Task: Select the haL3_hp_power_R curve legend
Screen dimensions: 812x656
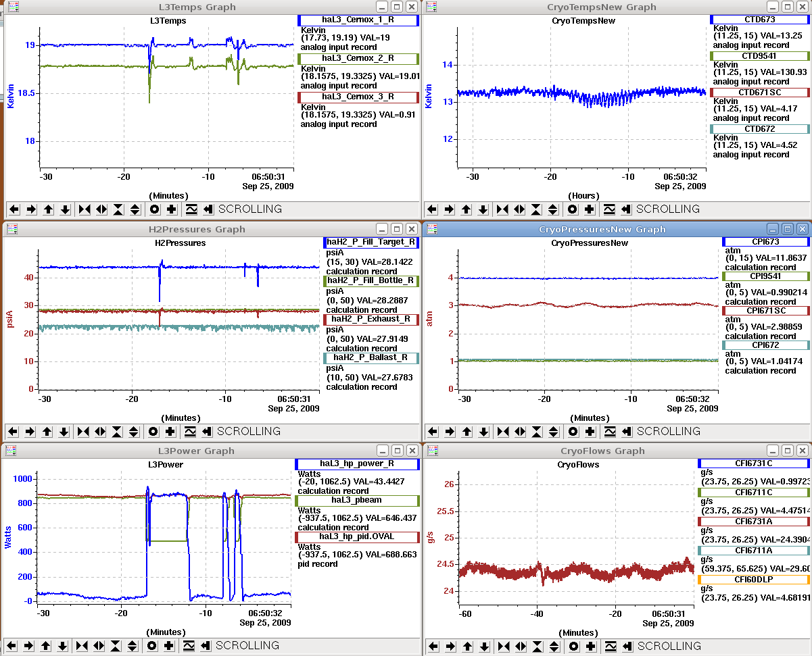Action: click(358, 463)
